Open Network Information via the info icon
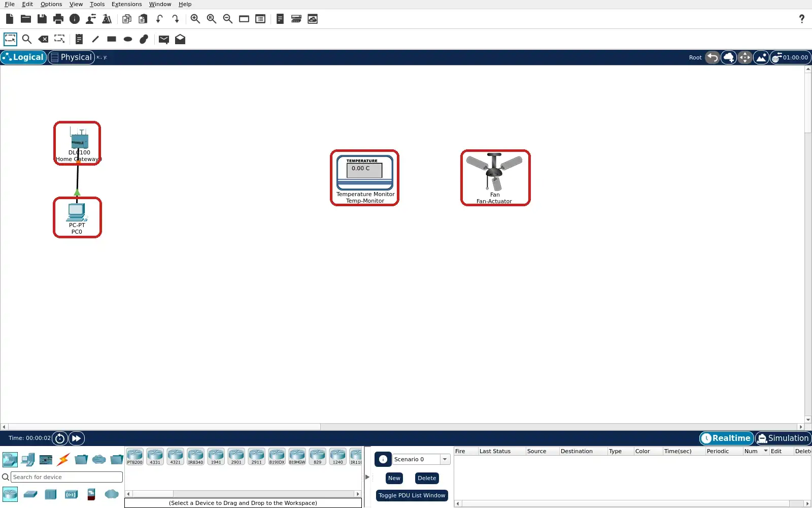Viewport: 812px width, 508px height. pos(75,19)
